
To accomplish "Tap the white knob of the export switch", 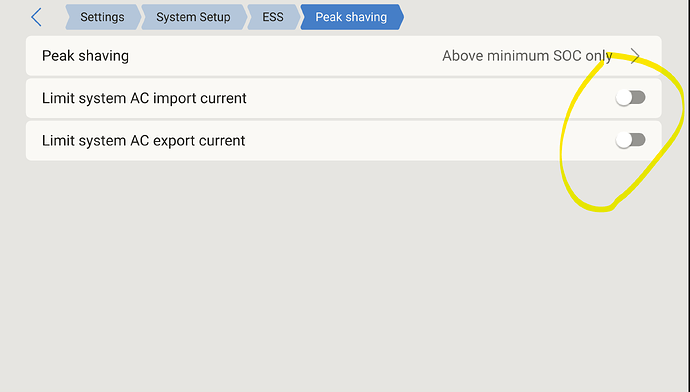I will coord(624,140).
